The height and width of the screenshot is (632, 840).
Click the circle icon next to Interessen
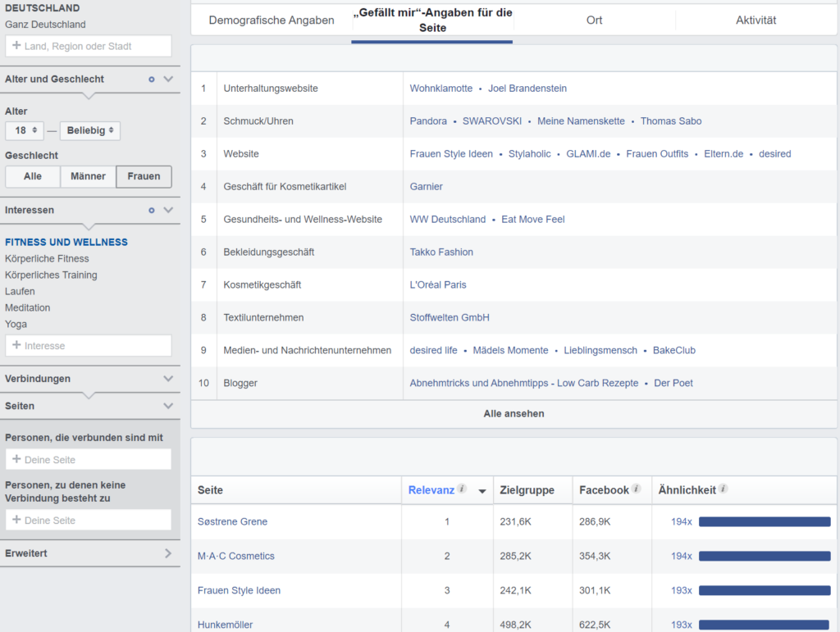pyautogui.click(x=152, y=211)
